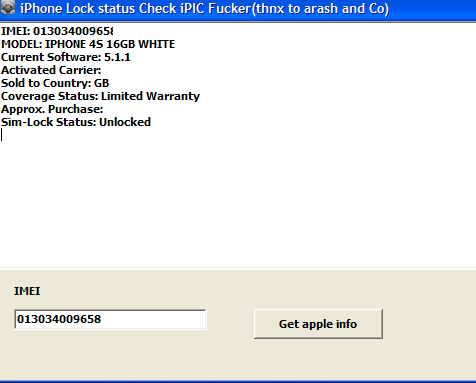Click the Limited Warranty value text

(x=150, y=96)
